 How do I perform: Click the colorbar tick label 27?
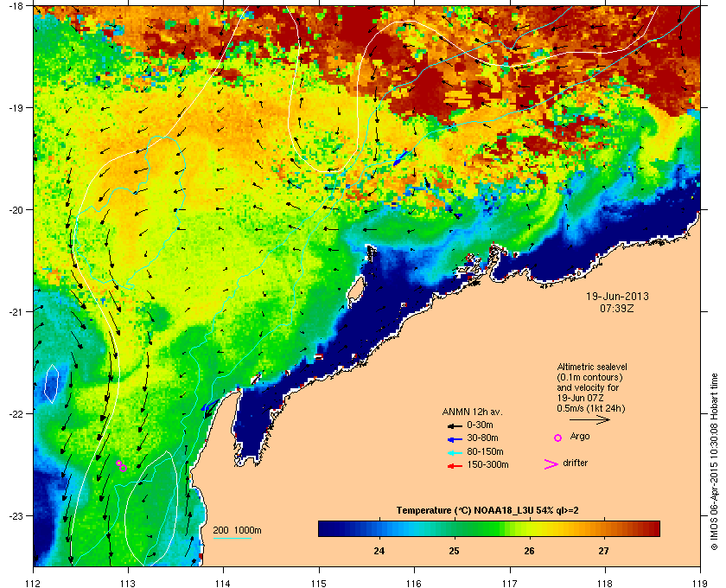603,551
